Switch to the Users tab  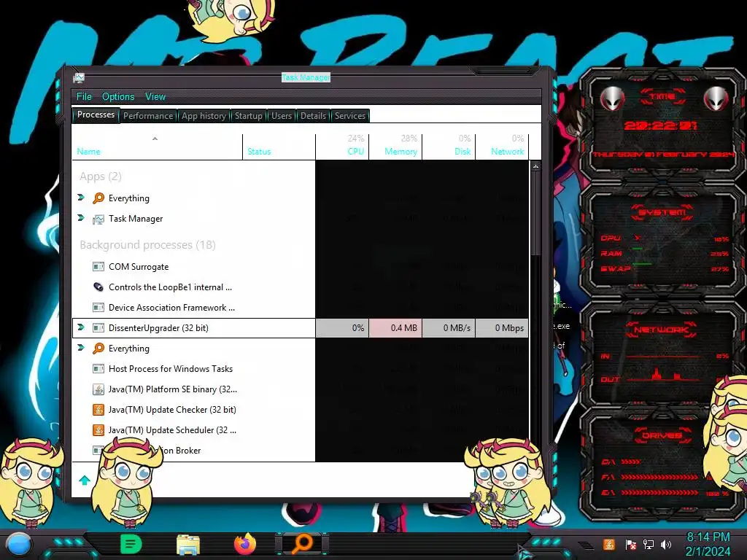coord(282,116)
